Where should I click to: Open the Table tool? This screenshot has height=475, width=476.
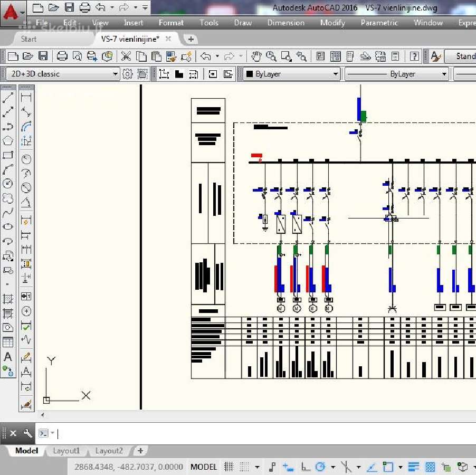[8, 342]
